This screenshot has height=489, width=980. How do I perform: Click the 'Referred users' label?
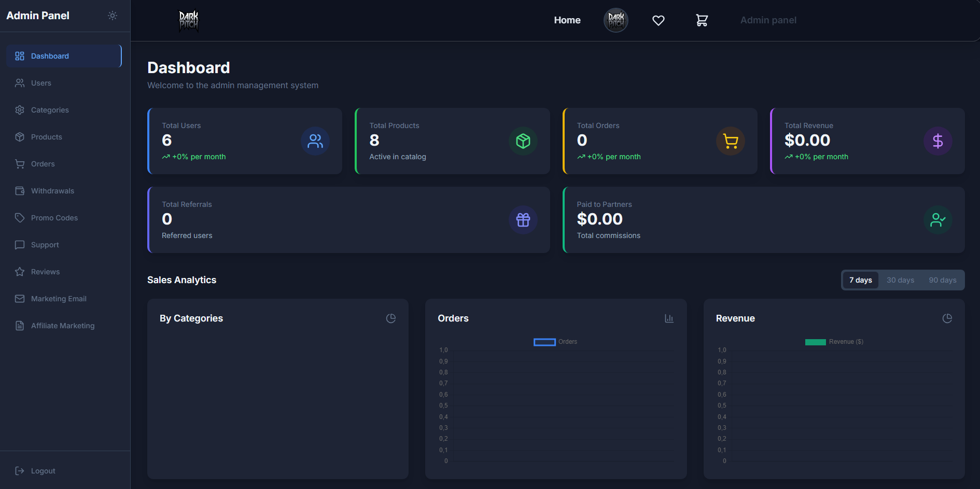coord(187,235)
